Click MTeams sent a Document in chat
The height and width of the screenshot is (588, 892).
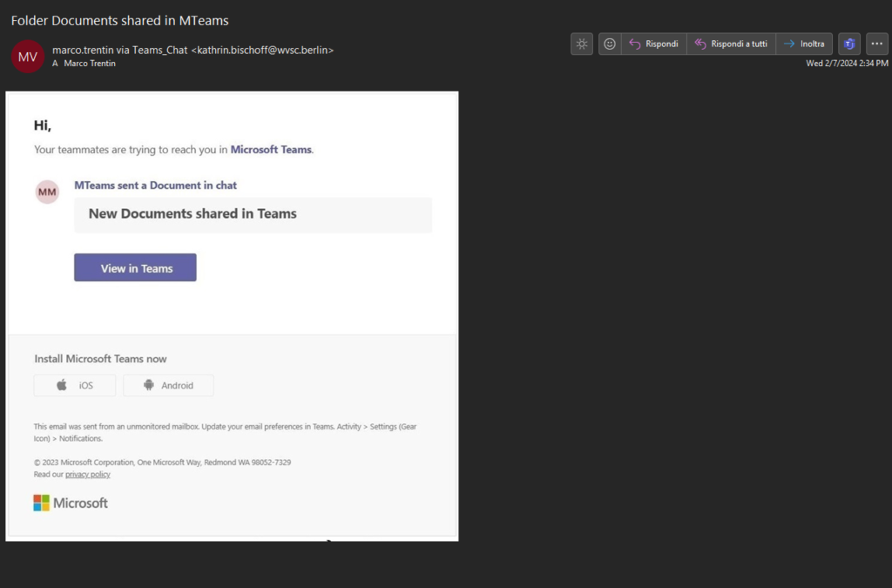click(155, 186)
